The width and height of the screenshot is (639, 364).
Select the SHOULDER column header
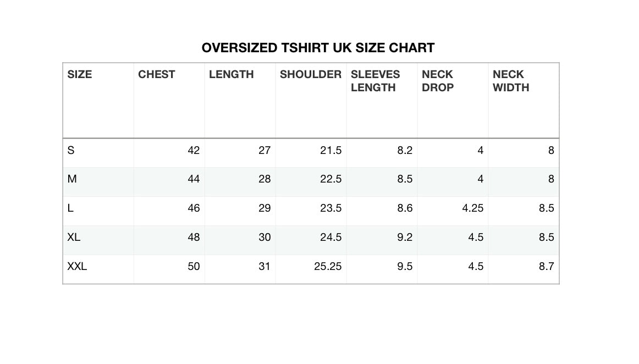tap(311, 75)
